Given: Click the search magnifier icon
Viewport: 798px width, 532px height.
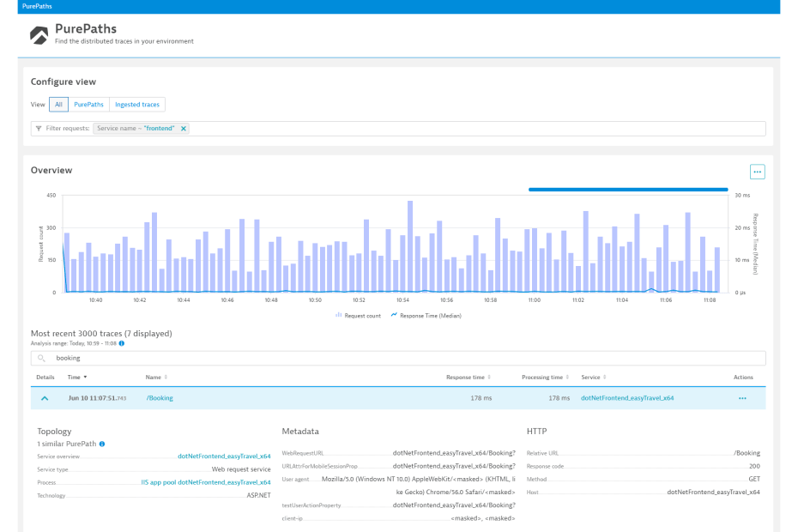Looking at the screenshot, I should pos(41,358).
